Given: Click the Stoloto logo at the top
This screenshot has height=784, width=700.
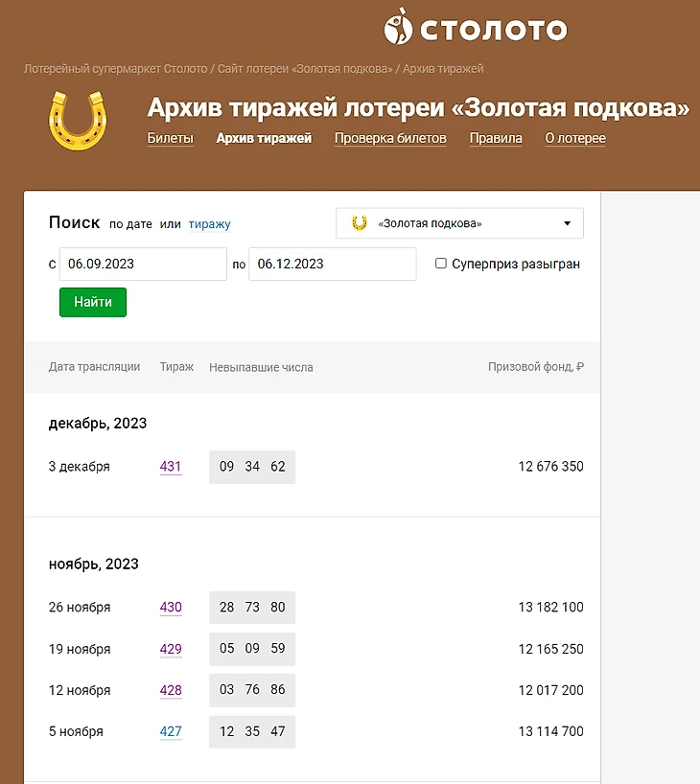Looking at the screenshot, I should [x=476, y=28].
